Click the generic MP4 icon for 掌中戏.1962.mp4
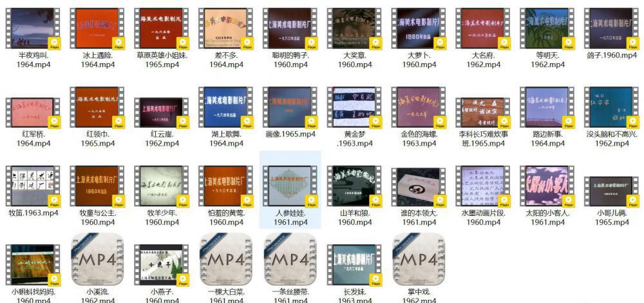Viewport: 644px width, 303px height. pos(419,259)
